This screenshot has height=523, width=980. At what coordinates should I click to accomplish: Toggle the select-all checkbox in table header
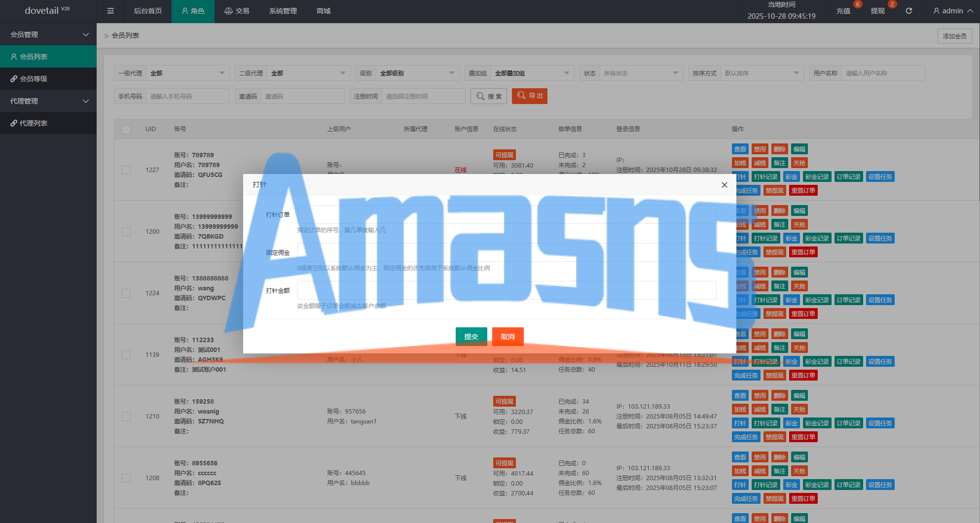point(126,129)
